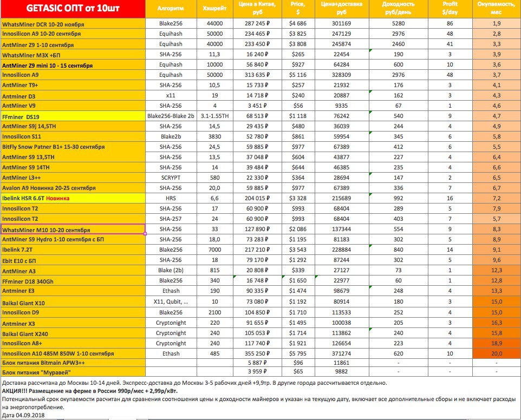Select the 'AntMiner A3' cell
This screenshot has height=420, width=521.
click(73, 270)
